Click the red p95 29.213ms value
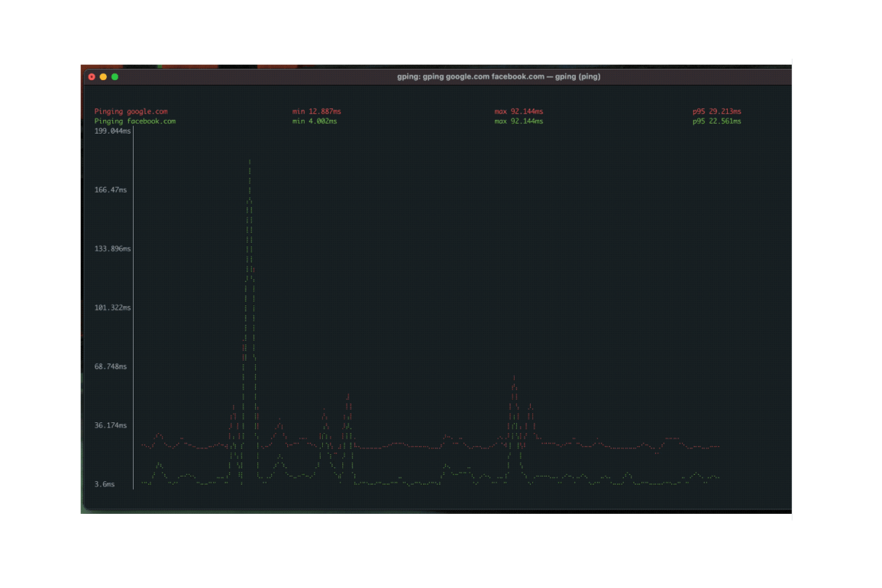The width and height of the screenshot is (882, 588). click(x=716, y=111)
